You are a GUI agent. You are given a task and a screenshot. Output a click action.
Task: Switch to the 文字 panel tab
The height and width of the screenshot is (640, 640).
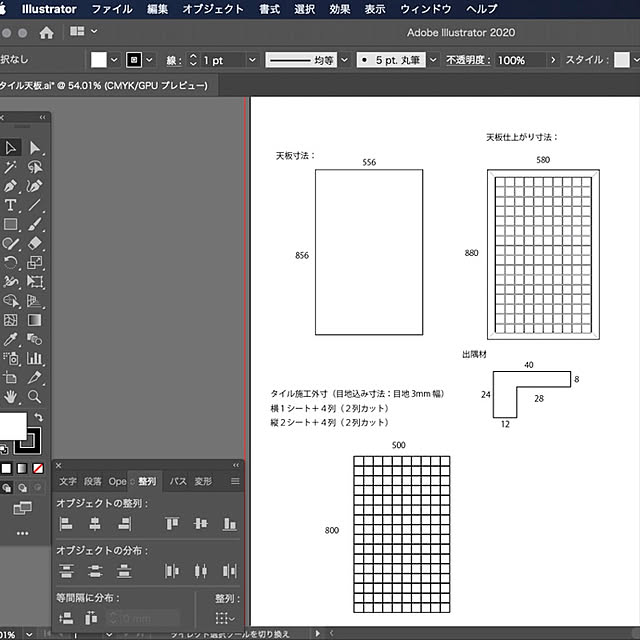pyautogui.click(x=67, y=481)
